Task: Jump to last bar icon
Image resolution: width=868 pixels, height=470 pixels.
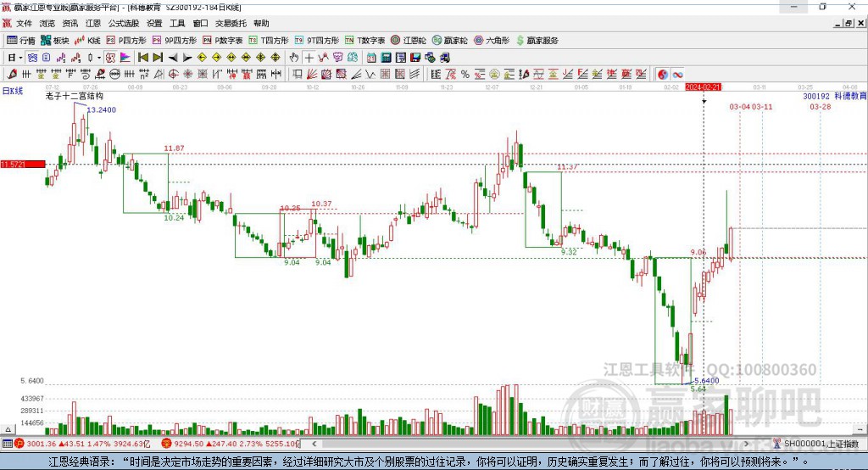Action: (x=158, y=58)
